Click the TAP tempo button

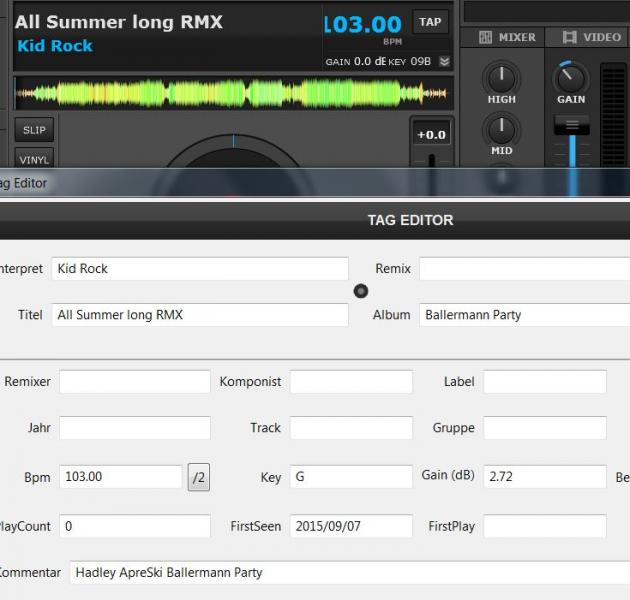click(x=430, y=22)
